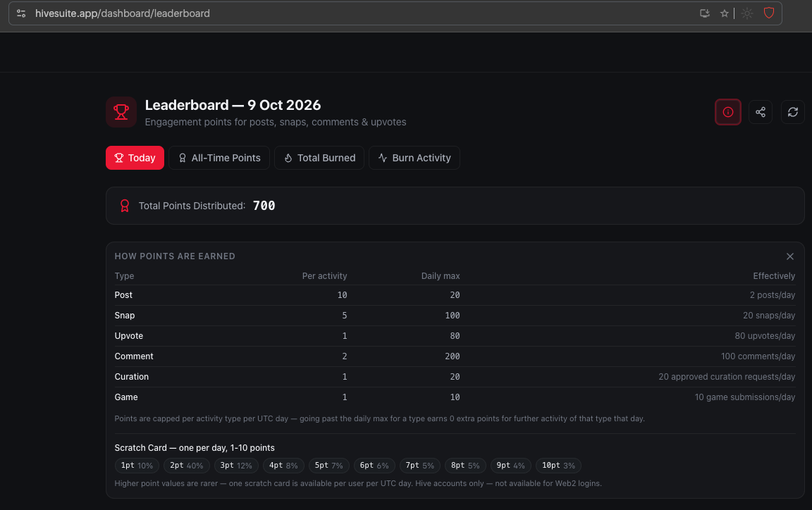The height and width of the screenshot is (510, 812).
Task: Click the 5pt 7% scratch card chip
Action: click(x=329, y=466)
